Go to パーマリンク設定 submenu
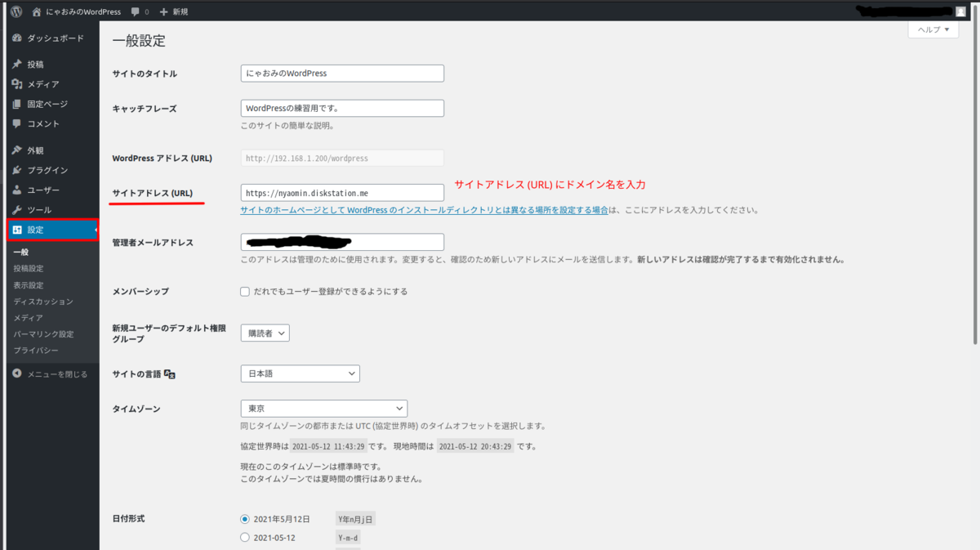 coord(43,334)
